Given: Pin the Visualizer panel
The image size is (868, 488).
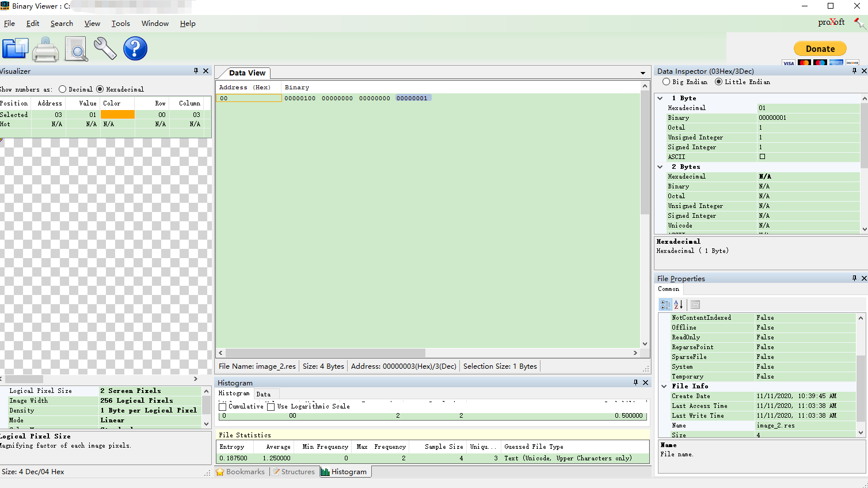Looking at the screenshot, I should (x=196, y=71).
